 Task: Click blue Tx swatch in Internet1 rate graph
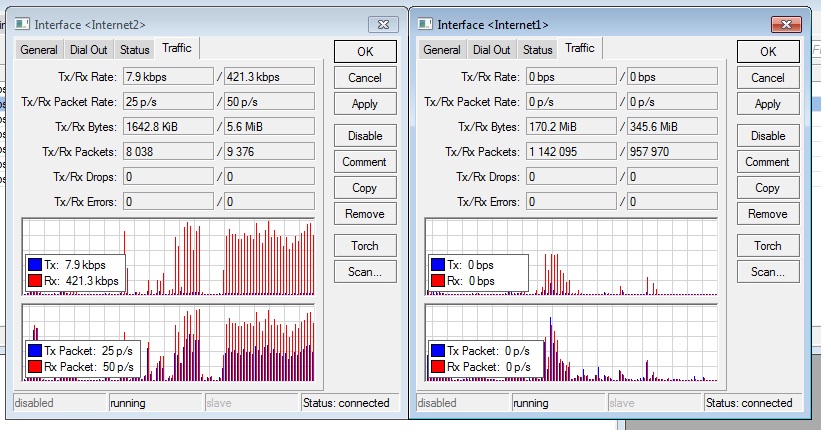pos(438,265)
